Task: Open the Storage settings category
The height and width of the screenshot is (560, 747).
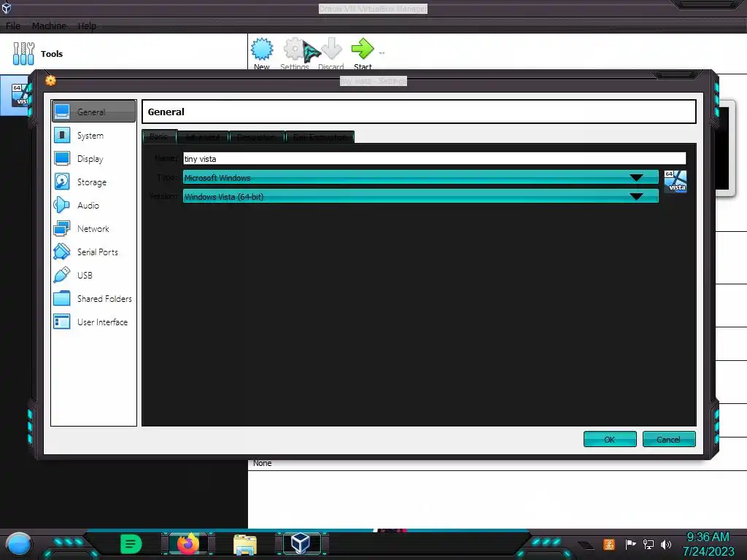Action: 93,182
